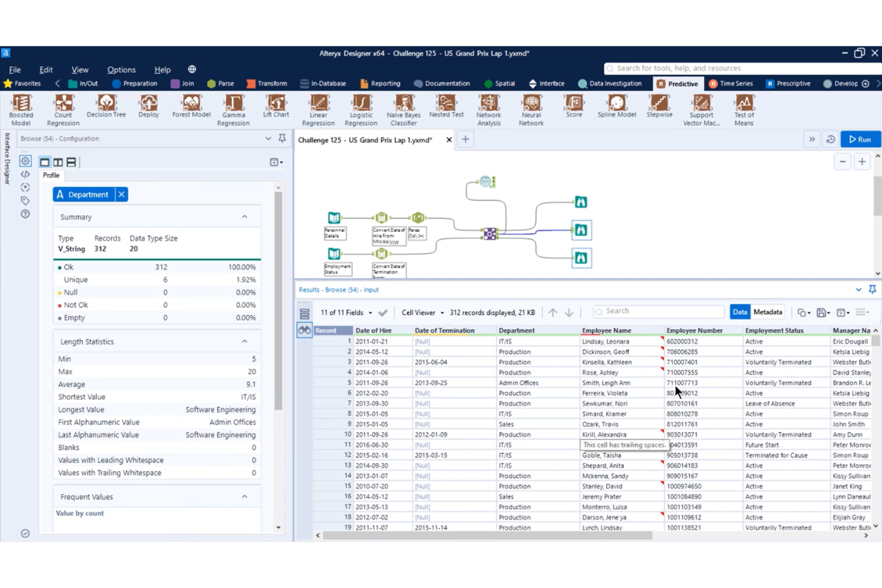The height and width of the screenshot is (588, 882).
Task: Switch to single-pane profile layout
Action: pyautogui.click(x=45, y=162)
